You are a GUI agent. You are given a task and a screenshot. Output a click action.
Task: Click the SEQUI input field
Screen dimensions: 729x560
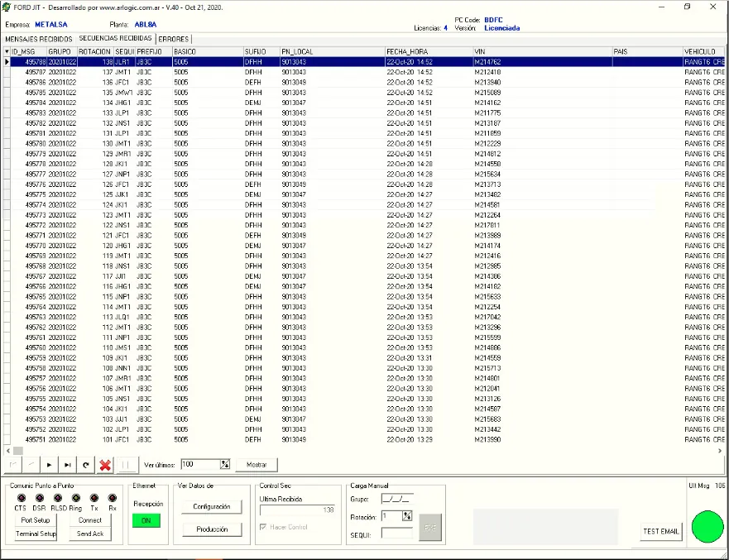(397, 534)
